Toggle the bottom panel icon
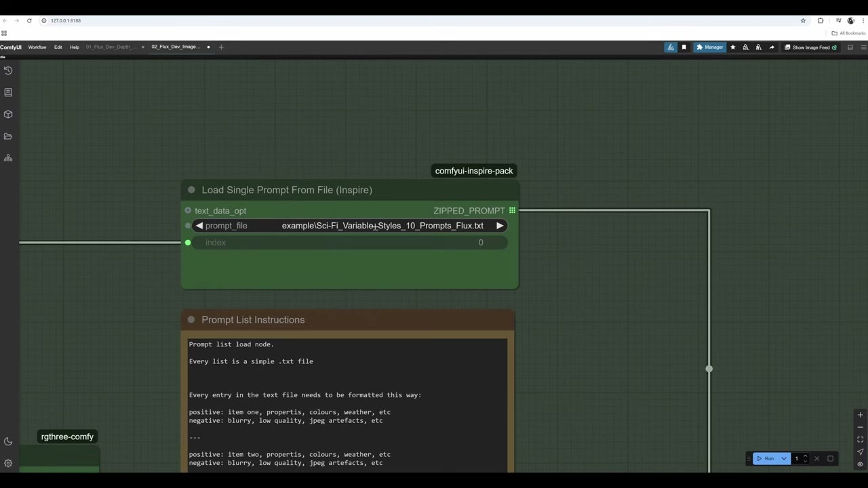The height and width of the screenshot is (488, 868). (850, 47)
